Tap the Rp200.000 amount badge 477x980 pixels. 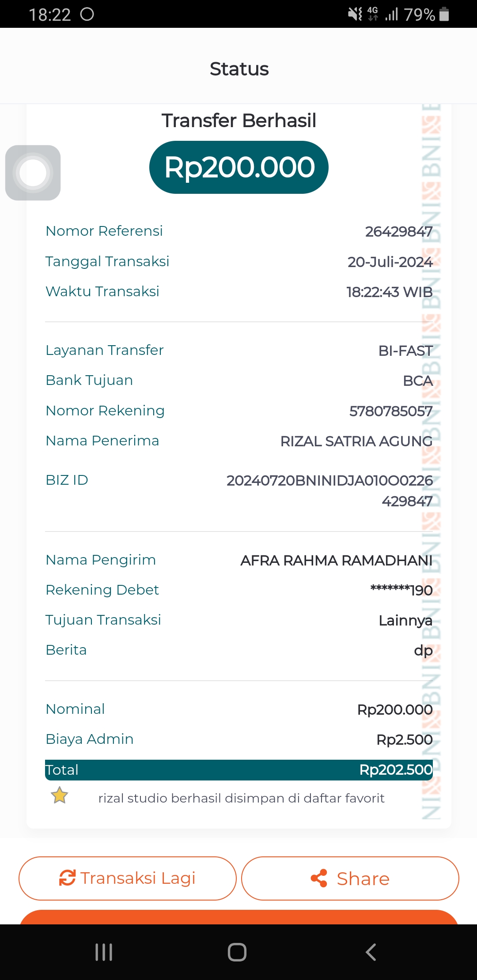(x=239, y=167)
